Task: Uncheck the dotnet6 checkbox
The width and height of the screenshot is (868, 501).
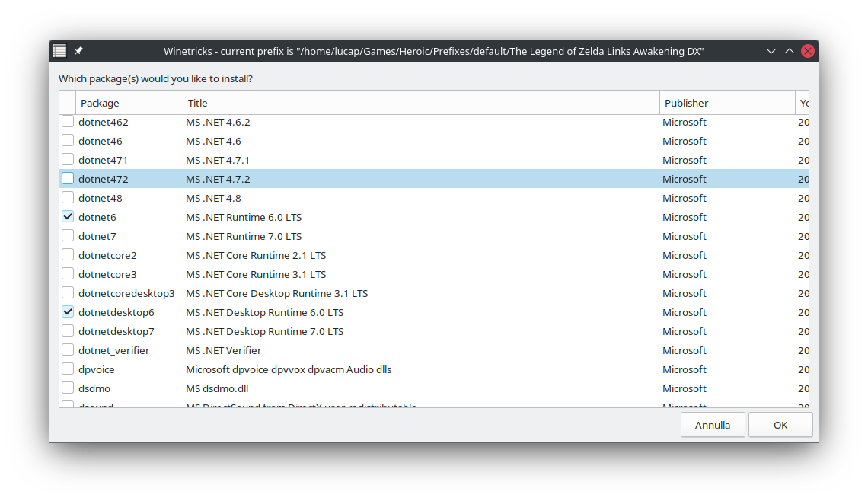Action: (x=68, y=216)
